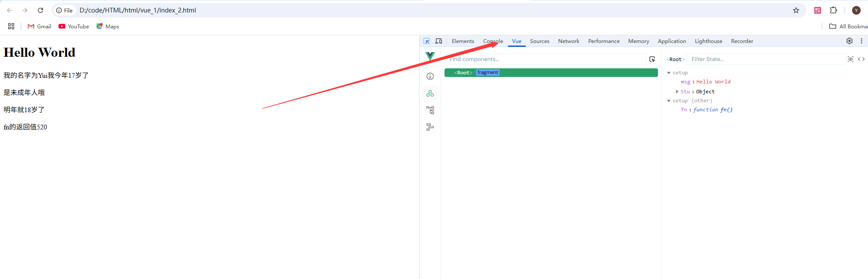Select the Components inspector icon in sidebar
This screenshot has width=868, height=279.
coord(430,93)
